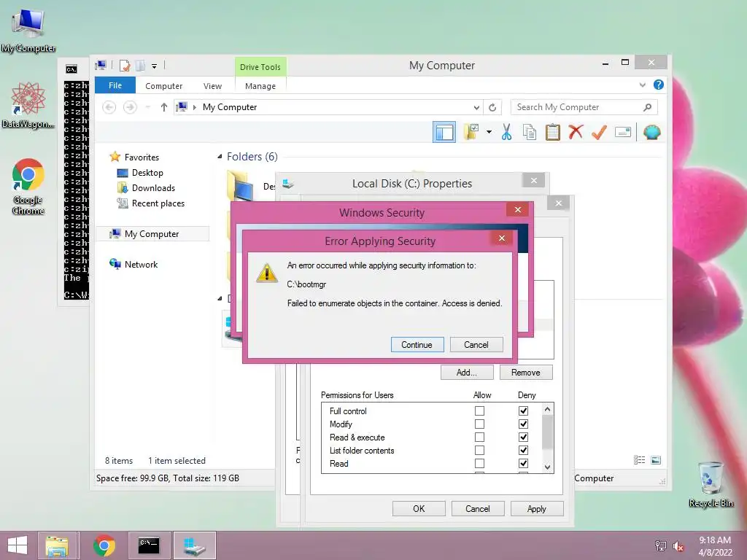Click the orange checkmark Properties icon

599,133
